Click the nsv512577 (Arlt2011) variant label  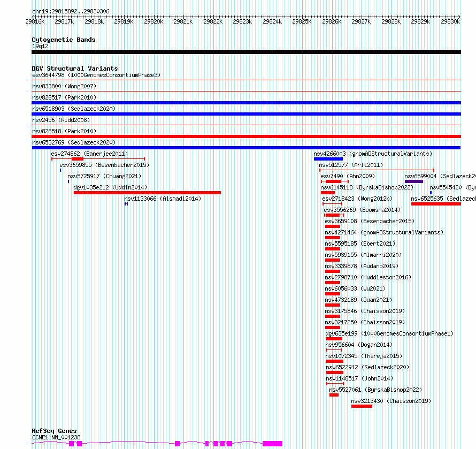(351, 165)
